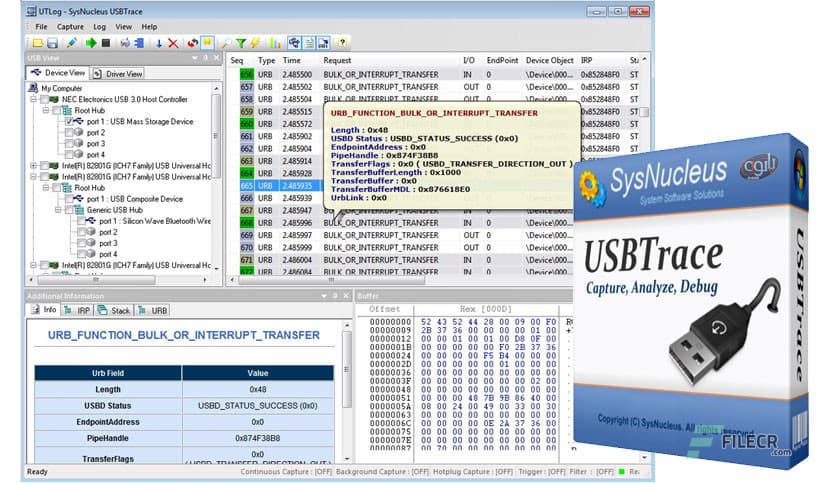
Task: Open the Capture menu
Action: point(70,27)
